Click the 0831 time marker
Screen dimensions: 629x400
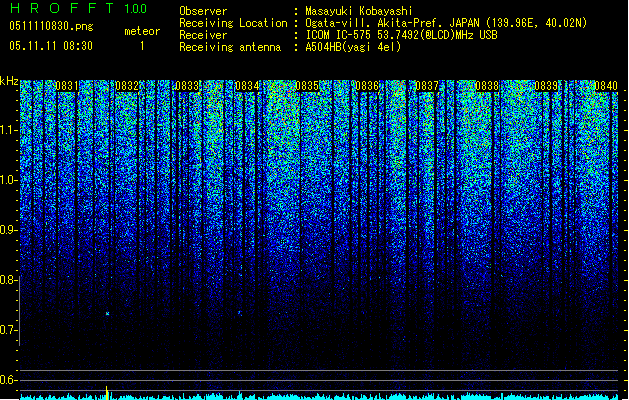pyautogui.click(x=67, y=86)
